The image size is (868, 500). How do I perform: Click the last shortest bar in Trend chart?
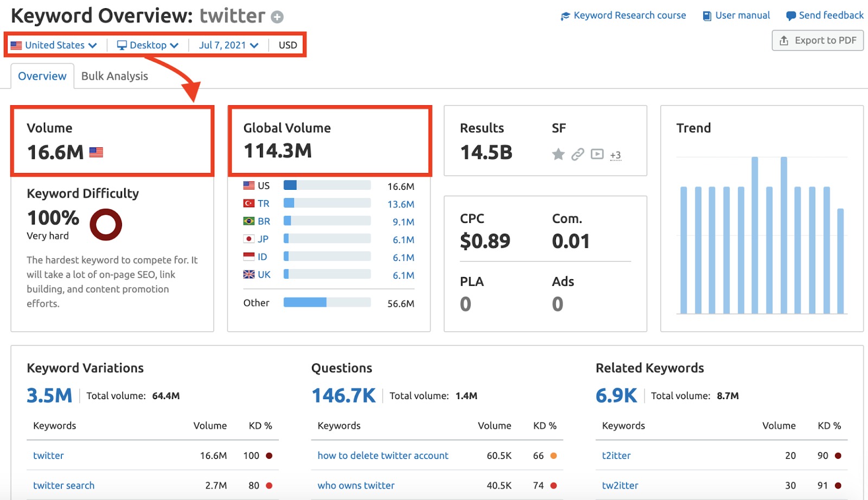coord(840,261)
